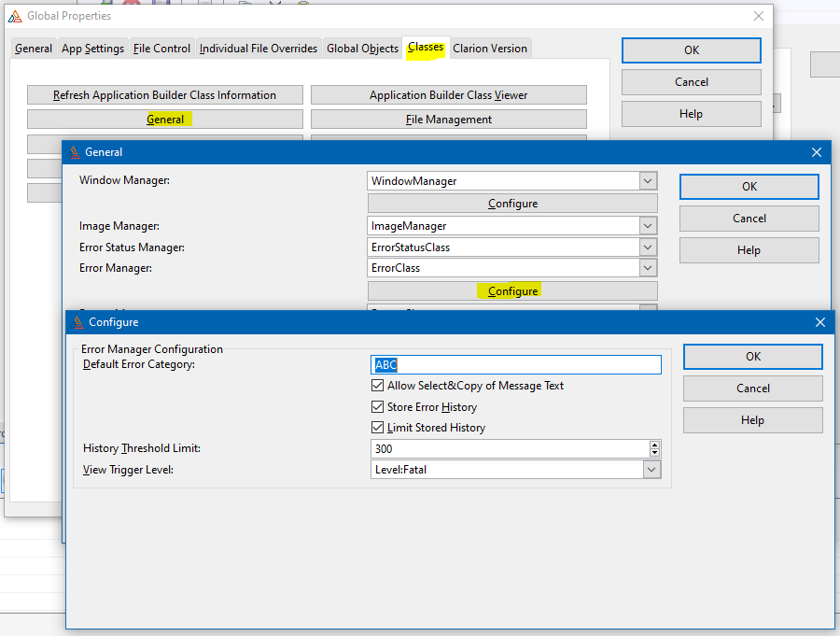Screen dimensions: 840x636
Task: Uncheck Allow Select&Copy of Message Text
Action: (378, 386)
